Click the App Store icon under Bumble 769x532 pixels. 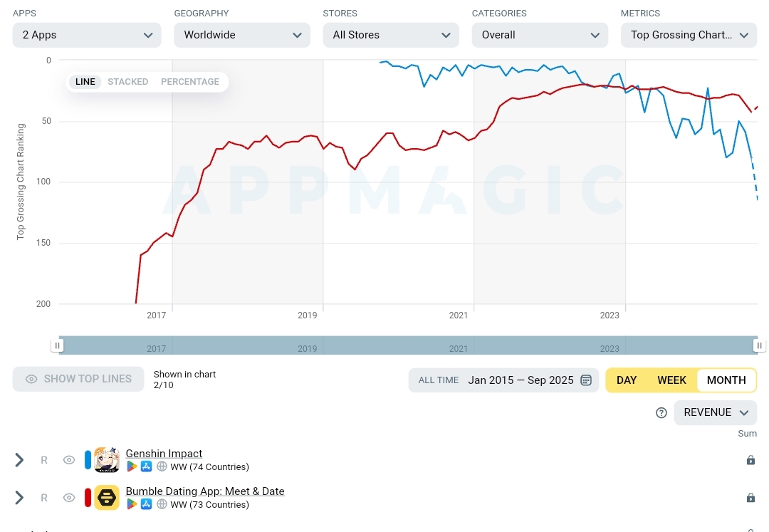[146, 504]
